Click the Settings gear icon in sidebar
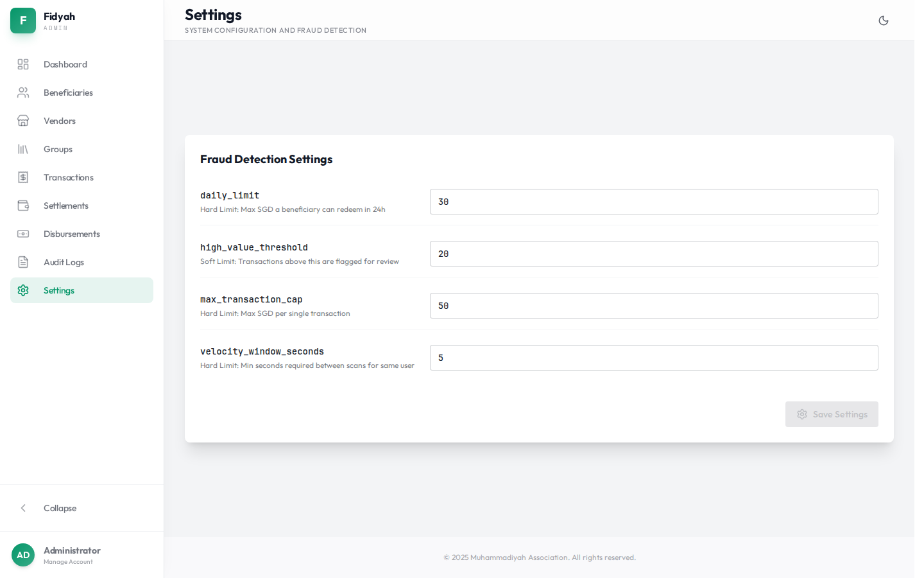 (x=23, y=290)
